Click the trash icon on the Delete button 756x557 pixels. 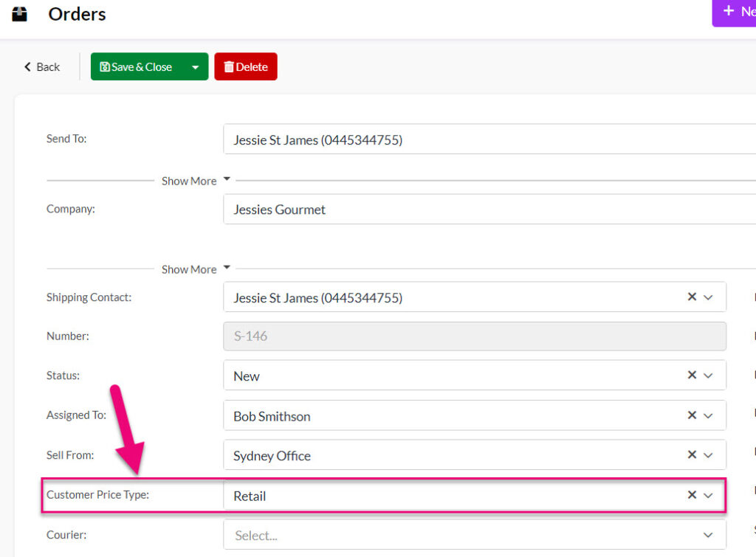click(230, 66)
